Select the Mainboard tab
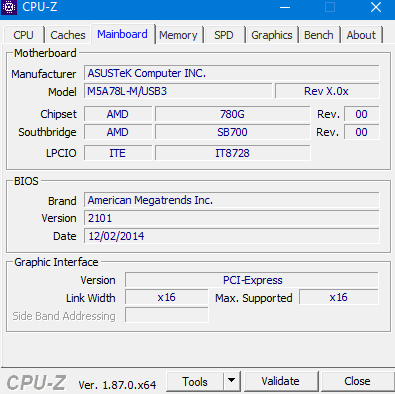 (122, 34)
